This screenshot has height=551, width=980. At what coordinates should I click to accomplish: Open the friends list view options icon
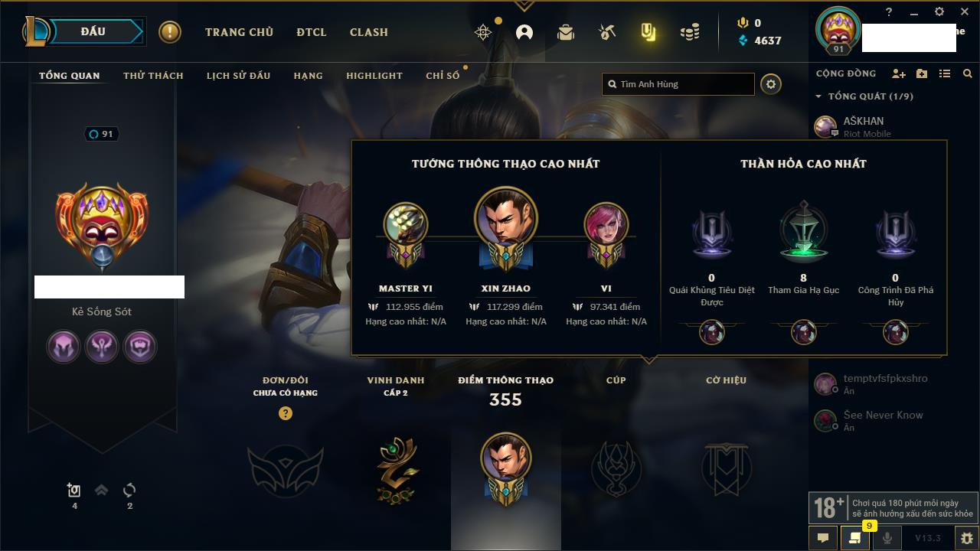click(945, 73)
